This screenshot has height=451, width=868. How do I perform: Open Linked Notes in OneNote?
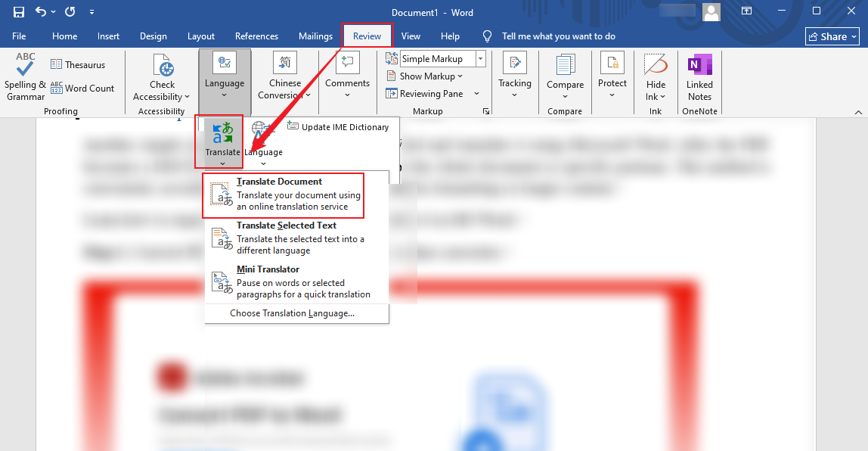(699, 76)
